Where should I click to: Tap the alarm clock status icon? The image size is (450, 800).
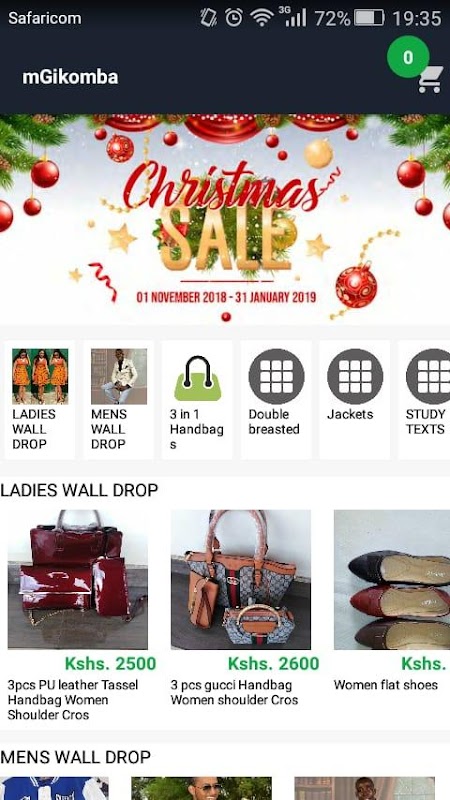click(x=234, y=18)
